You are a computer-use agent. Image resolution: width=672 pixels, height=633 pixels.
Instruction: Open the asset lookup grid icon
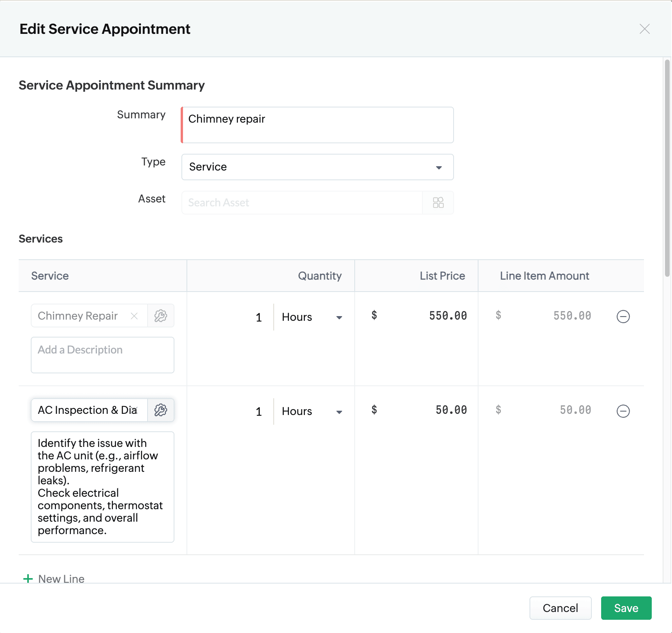[x=438, y=202]
